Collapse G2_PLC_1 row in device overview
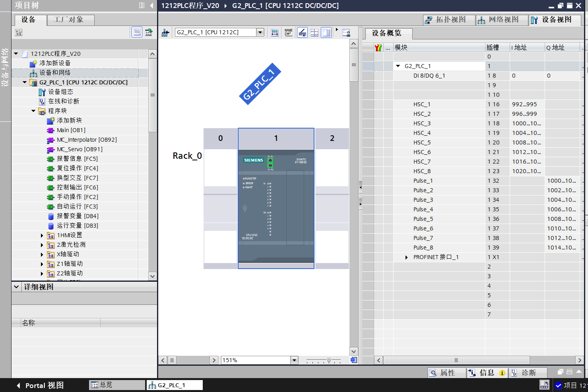 click(x=398, y=66)
